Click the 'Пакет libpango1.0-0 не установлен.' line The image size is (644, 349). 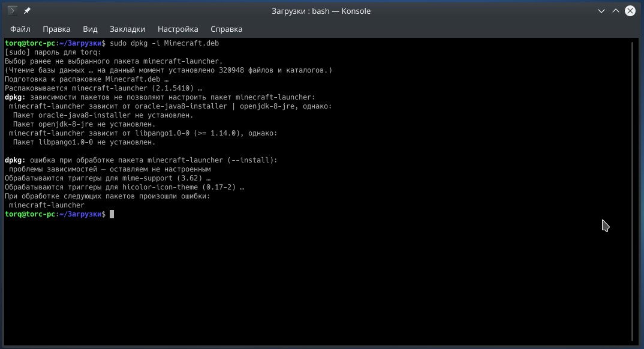(84, 142)
